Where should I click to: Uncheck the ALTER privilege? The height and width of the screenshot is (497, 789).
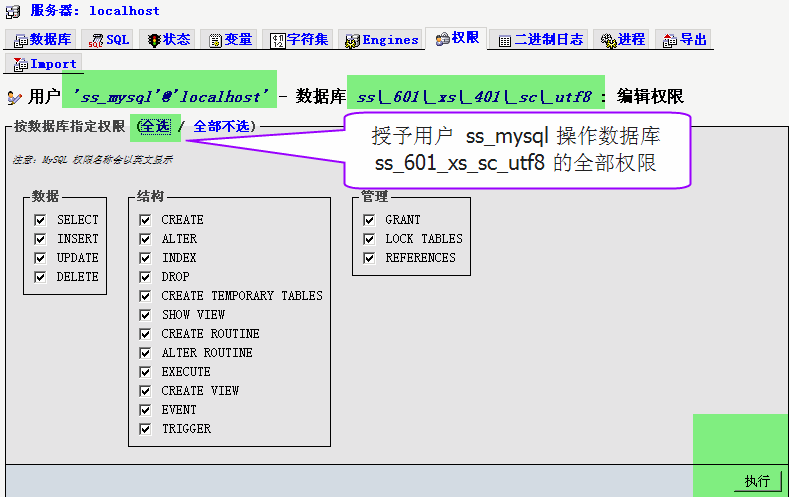coord(145,239)
